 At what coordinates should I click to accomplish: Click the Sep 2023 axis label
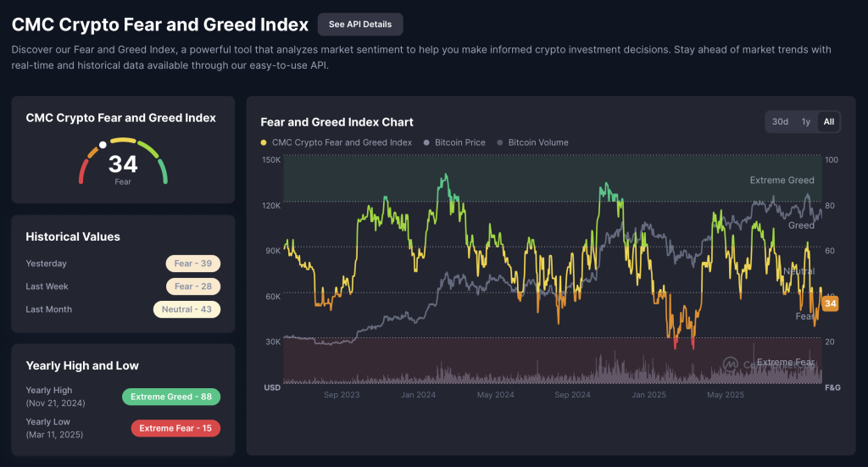[342, 394]
